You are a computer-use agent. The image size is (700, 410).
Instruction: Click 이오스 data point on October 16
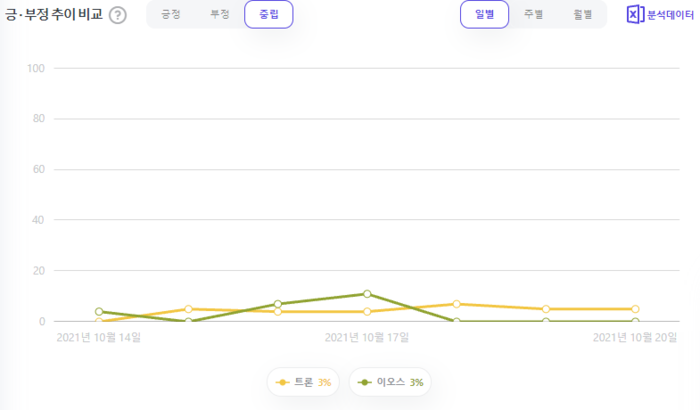[278, 304]
